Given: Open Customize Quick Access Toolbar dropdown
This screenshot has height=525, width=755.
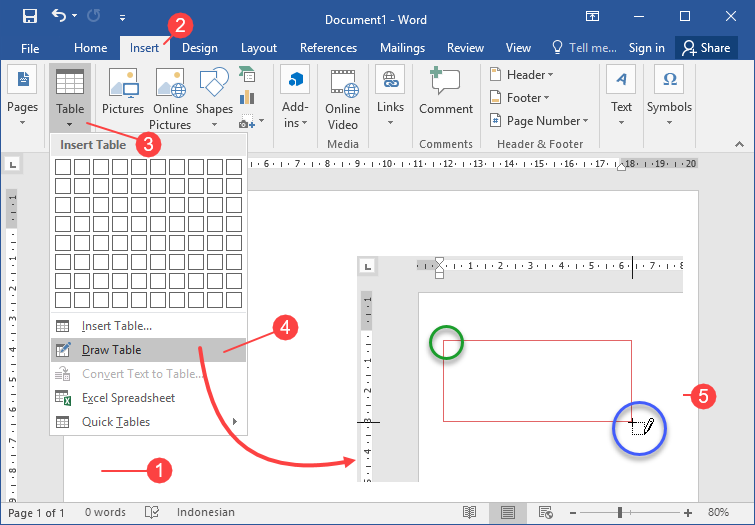Looking at the screenshot, I should tap(122, 18).
